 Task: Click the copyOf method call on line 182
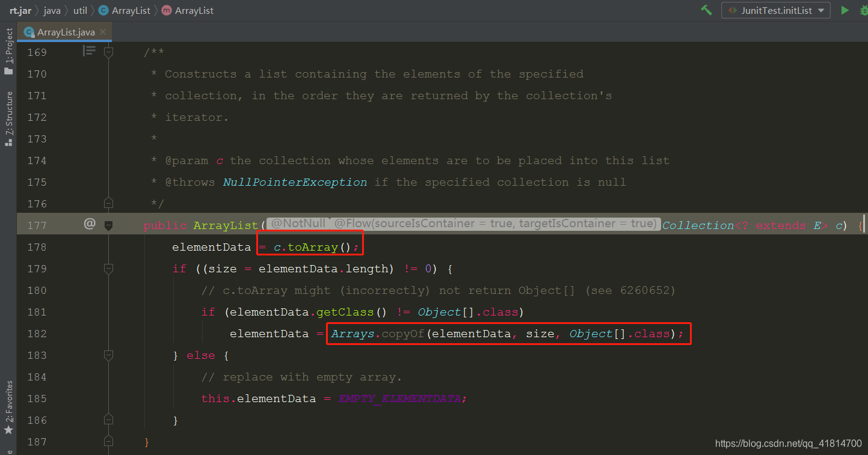coord(404,334)
